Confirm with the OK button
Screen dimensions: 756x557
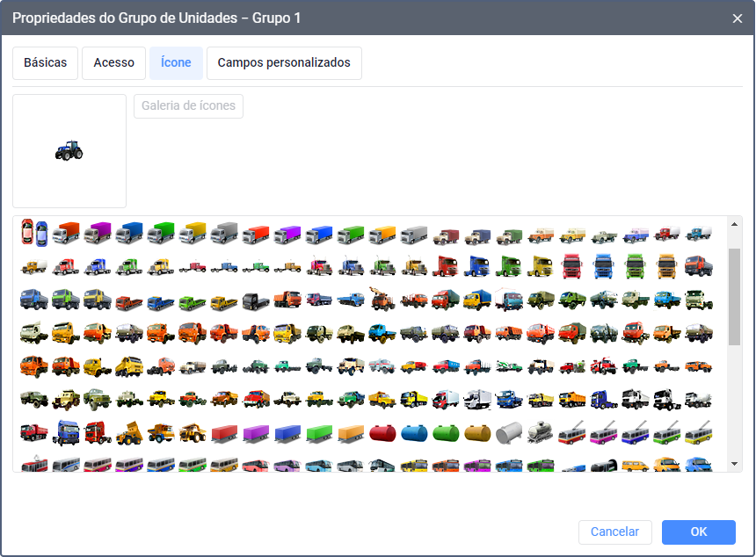(x=699, y=532)
